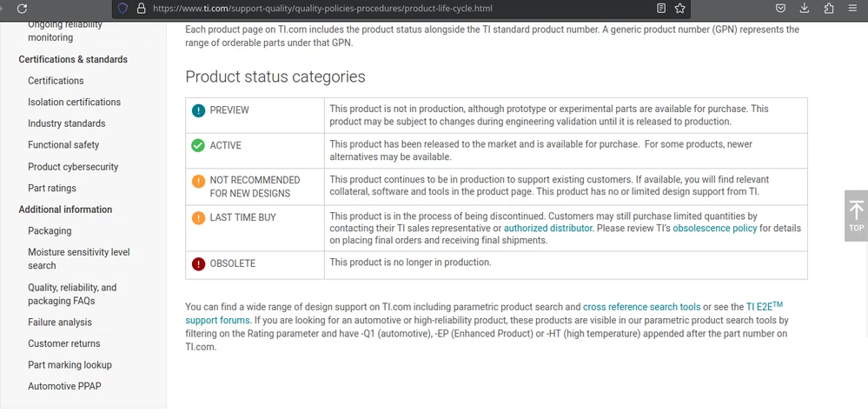
Task: Toggle reader view icon in address bar
Action: pos(661,9)
